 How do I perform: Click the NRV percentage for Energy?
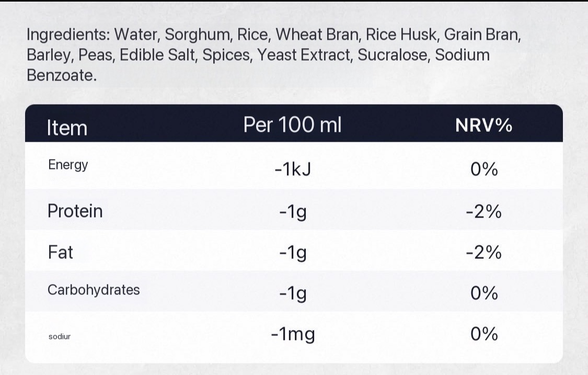483,171
